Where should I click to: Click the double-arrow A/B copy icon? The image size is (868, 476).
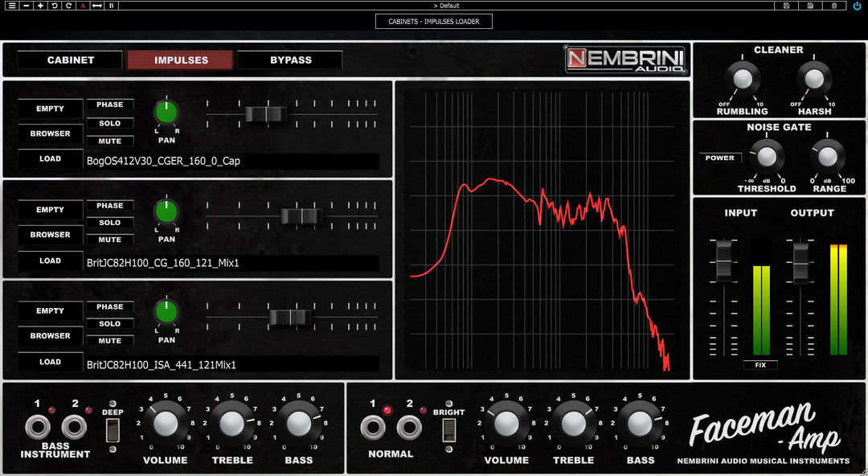click(x=97, y=6)
